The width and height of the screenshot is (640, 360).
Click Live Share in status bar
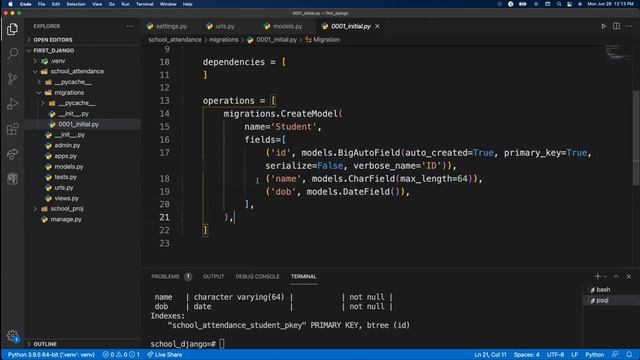(x=164, y=355)
